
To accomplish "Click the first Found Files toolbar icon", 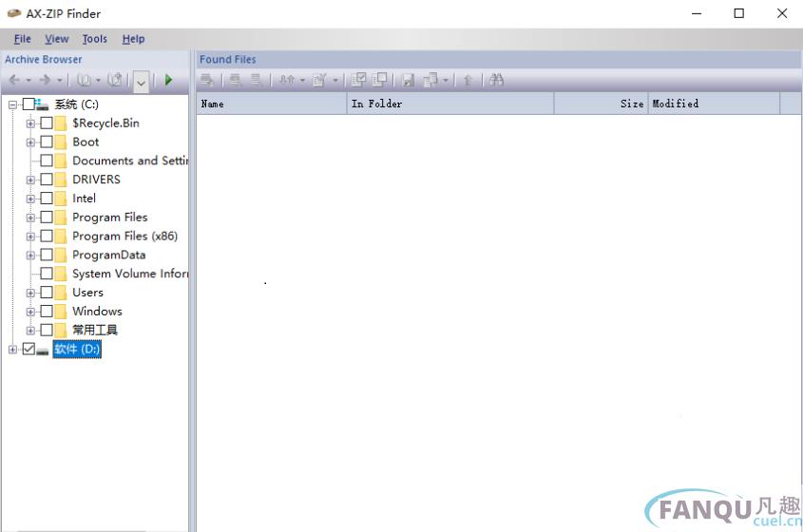I will pyautogui.click(x=206, y=80).
